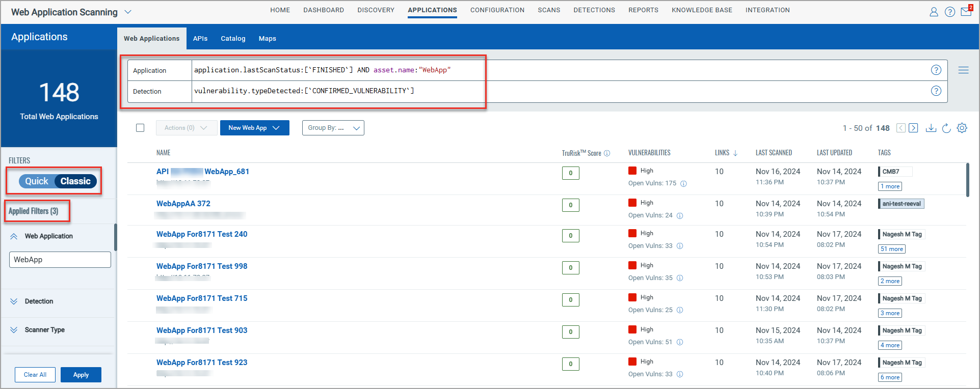Open WebApp For8171 Test 240 link
980x389 pixels.
click(x=202, y=234)
